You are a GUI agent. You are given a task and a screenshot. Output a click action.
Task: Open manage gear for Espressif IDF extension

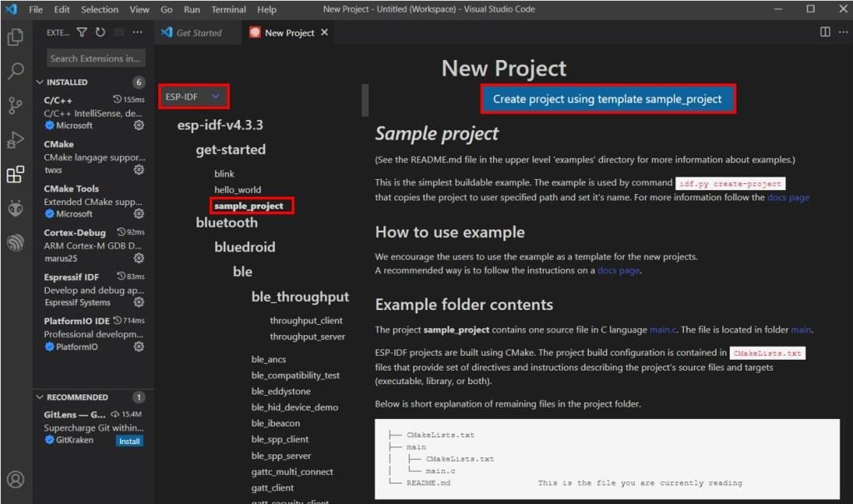pyautogui.click(x=139, y=302)
